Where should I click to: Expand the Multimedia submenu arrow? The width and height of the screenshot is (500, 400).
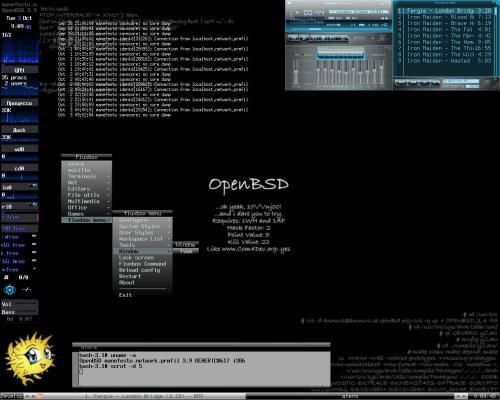click(108, 202)
